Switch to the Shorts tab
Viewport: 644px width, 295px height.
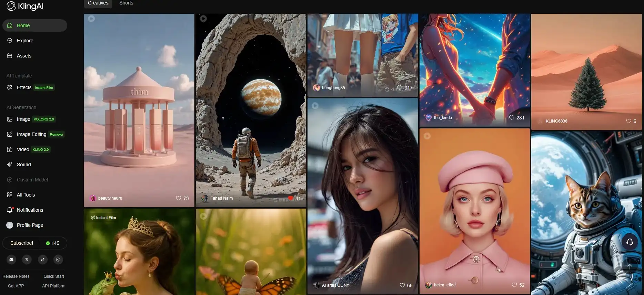126,3
